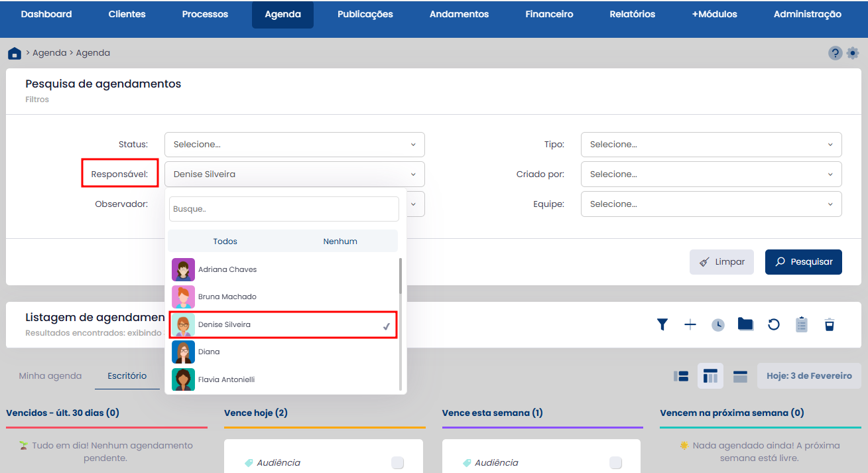This screenshot has width=868, height=473.
Task: Click the refresh arrow icon
Action: (x=773, y=324)
